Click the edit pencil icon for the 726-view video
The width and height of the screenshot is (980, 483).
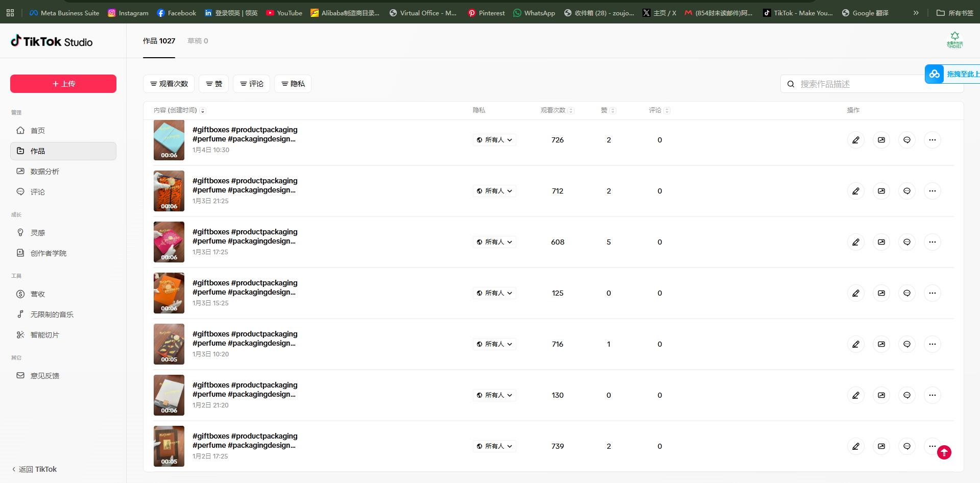point(855,140)
